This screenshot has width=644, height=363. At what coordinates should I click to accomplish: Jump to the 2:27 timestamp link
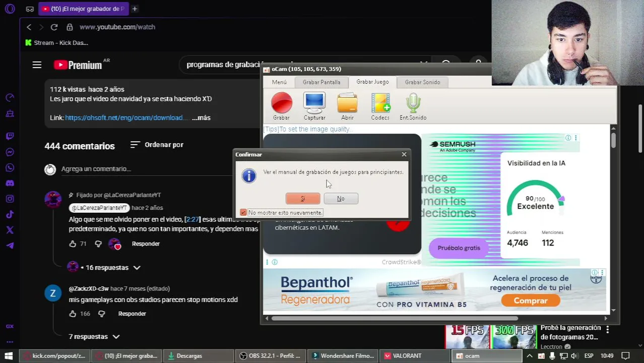192,219
